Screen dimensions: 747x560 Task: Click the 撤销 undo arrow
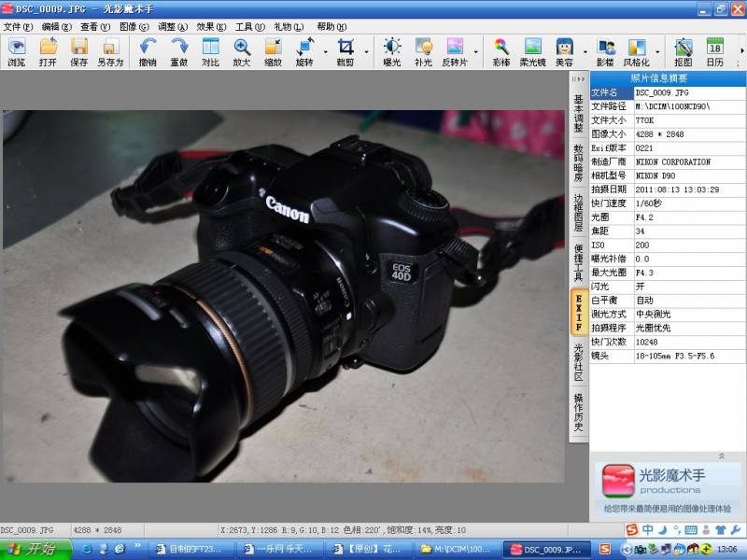tap(148, 52)
